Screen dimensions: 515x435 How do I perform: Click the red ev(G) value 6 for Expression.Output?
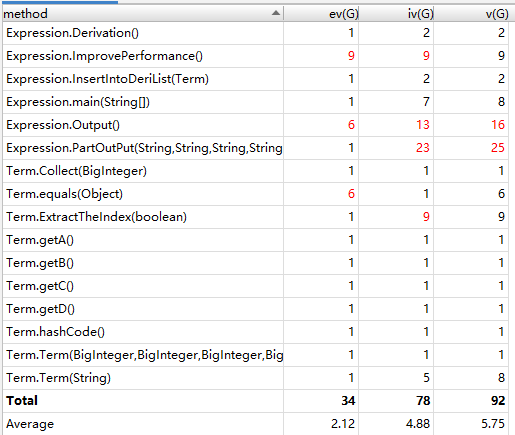(x=351, y=125)
